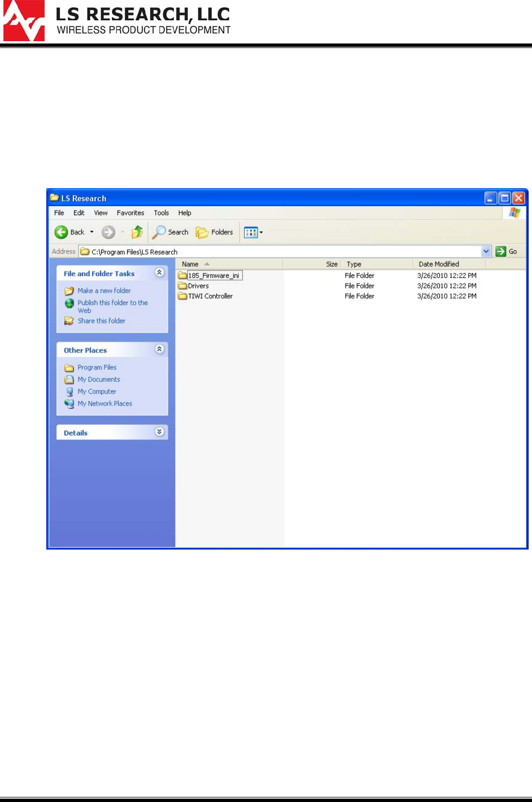Click the 185_Firmware_ini folder icon

(182, 276)
